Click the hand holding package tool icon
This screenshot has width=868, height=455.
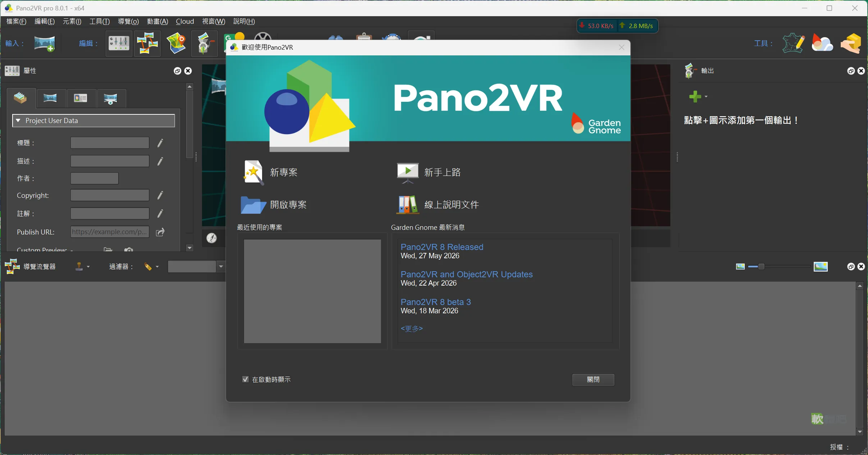[x=851, y=44]
